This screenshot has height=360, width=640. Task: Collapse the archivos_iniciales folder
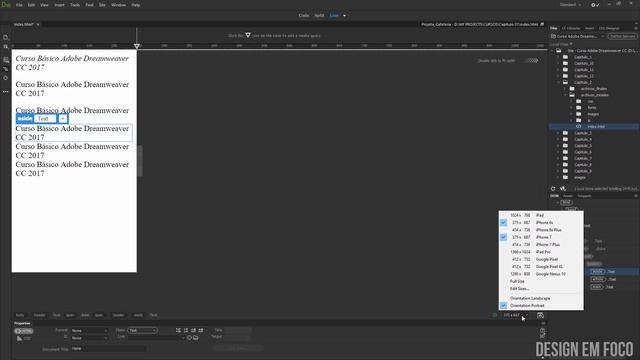(565, 95)
